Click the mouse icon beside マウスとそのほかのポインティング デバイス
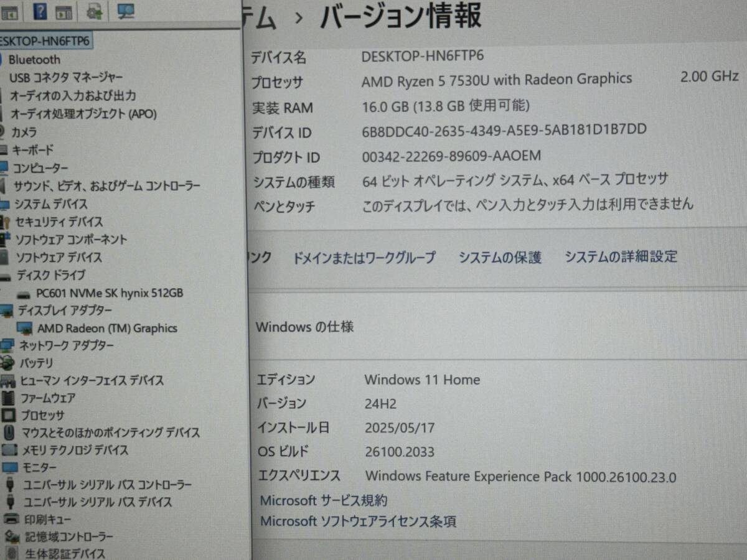Viewport: 747px width, 560px height. coord(9,432)
